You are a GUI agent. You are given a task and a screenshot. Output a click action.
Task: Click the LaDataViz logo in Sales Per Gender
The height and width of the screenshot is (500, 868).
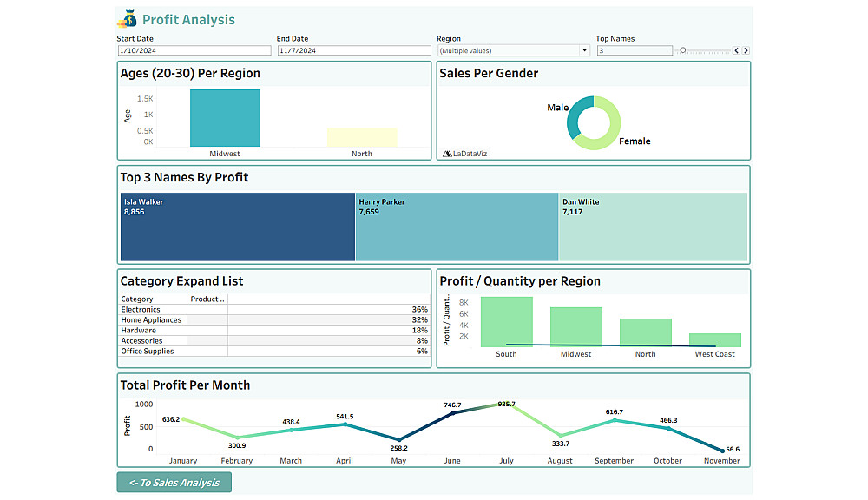coord(464,154)
